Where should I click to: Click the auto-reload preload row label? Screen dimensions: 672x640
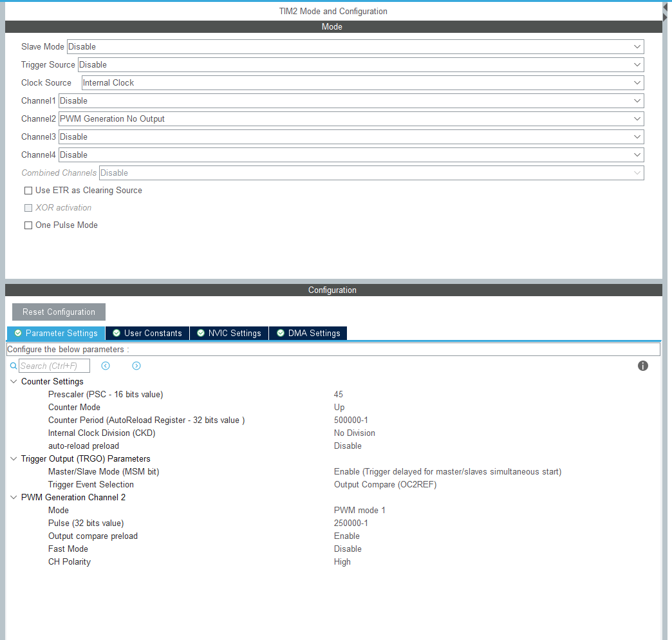84,446
